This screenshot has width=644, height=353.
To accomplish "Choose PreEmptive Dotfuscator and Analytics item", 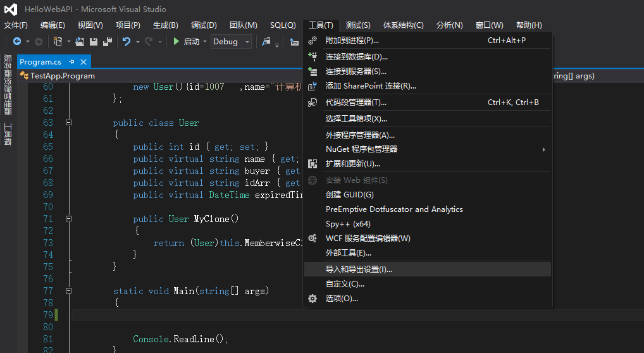I will coord(428,209).
